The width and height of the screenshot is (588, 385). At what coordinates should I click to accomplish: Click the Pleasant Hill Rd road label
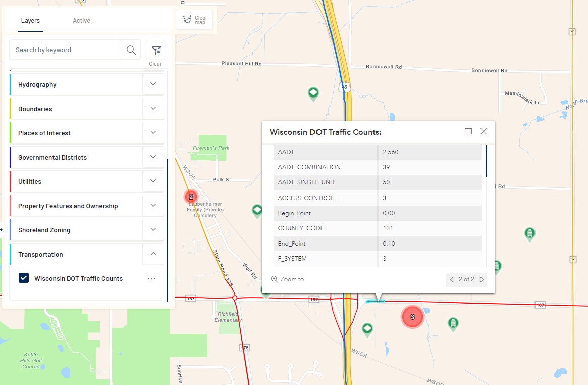[x=241, y=64]
